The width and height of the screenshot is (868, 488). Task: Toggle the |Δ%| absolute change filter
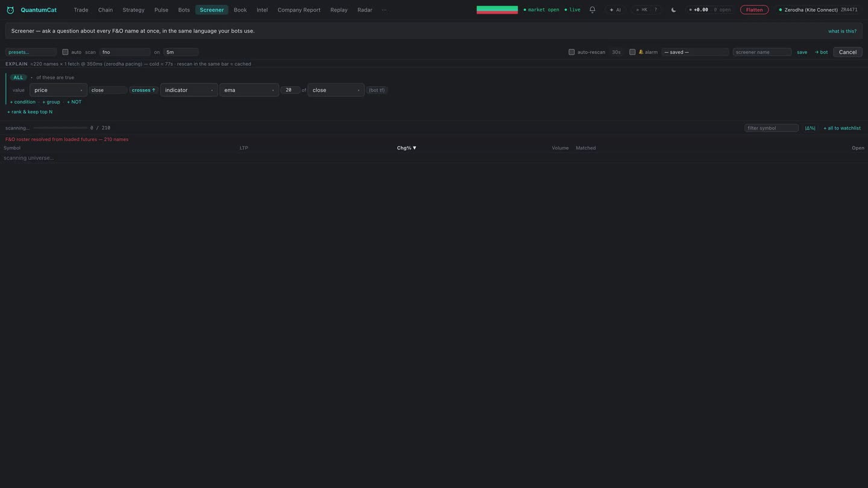coord(810,128)
